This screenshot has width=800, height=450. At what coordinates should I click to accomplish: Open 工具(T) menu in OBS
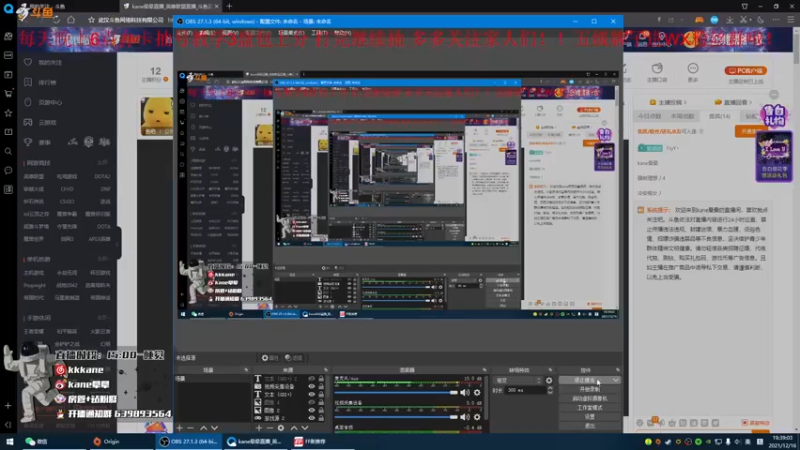[x=319, y=33]
